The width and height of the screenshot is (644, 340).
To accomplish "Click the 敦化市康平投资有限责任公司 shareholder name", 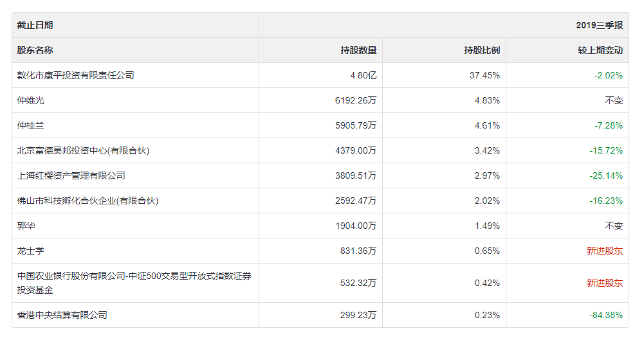I will [x=76, y=75].
